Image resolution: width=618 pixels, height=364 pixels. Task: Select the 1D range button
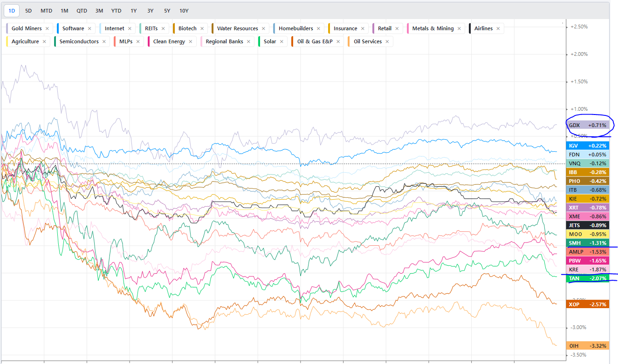click(x=12, y=11)
